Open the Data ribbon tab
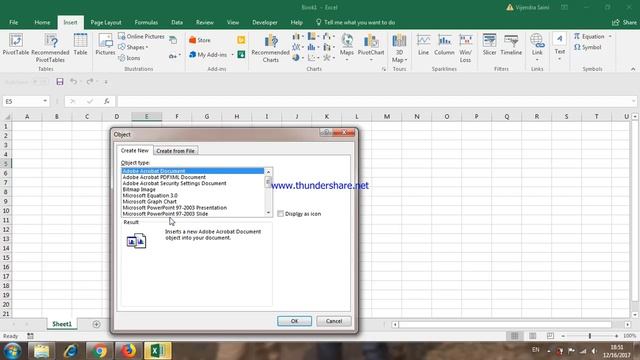The width and height of the screenshot is (640, 360). pos(177,22)
